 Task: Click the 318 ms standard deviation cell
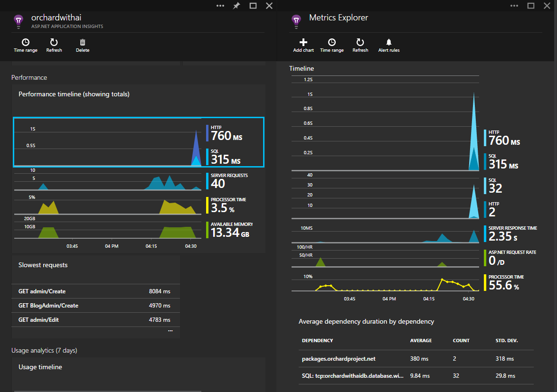click(505, 359)
